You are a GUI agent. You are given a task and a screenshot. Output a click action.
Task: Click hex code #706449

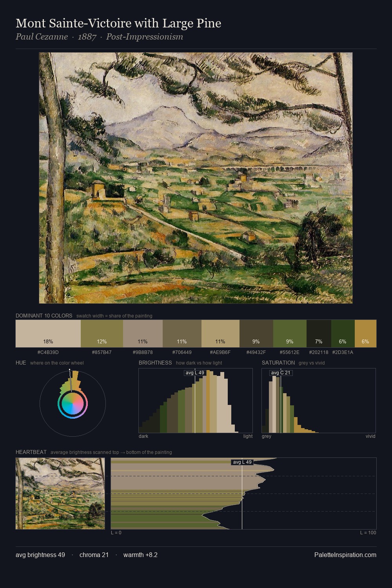coord(182,352)
